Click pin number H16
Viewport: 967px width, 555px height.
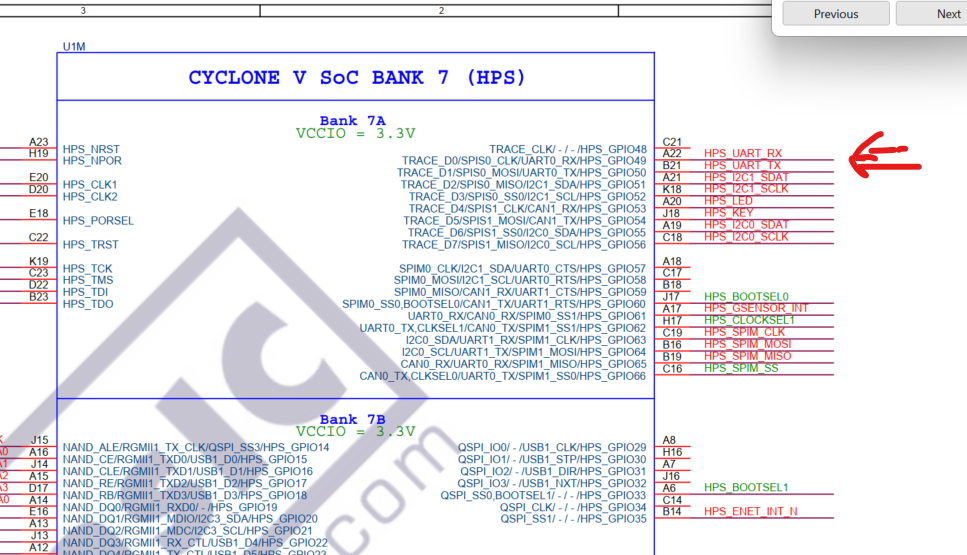(672, 453)
